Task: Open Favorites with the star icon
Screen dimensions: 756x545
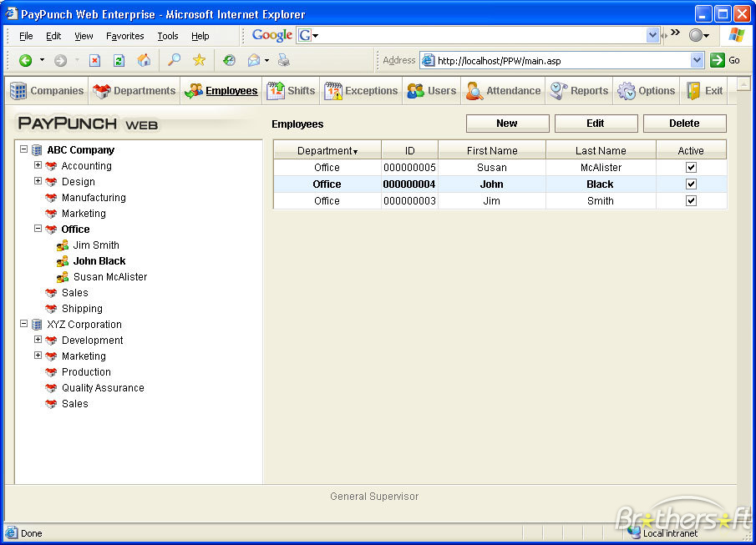Action: (199, 60)
